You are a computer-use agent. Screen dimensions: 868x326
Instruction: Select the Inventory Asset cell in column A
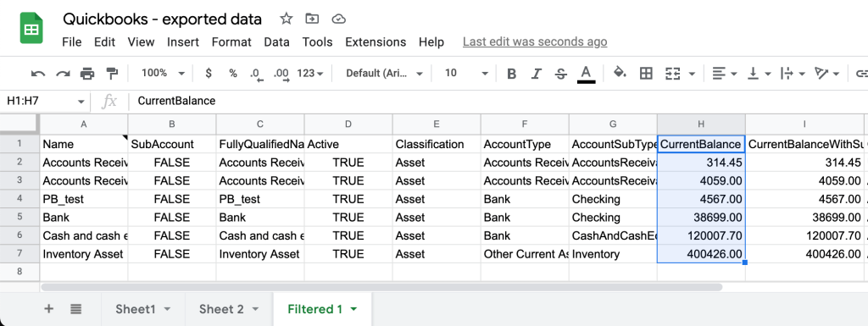tap(84, 254)
